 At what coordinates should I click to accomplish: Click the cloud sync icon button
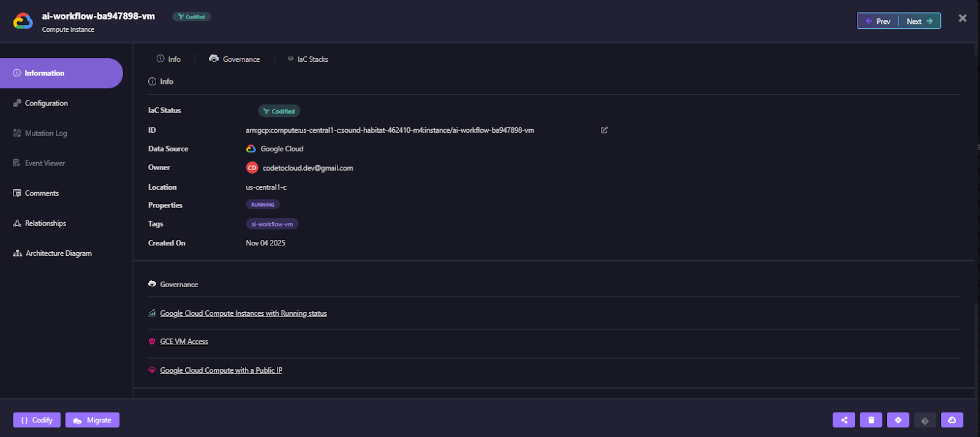click(x=952, y=420)
